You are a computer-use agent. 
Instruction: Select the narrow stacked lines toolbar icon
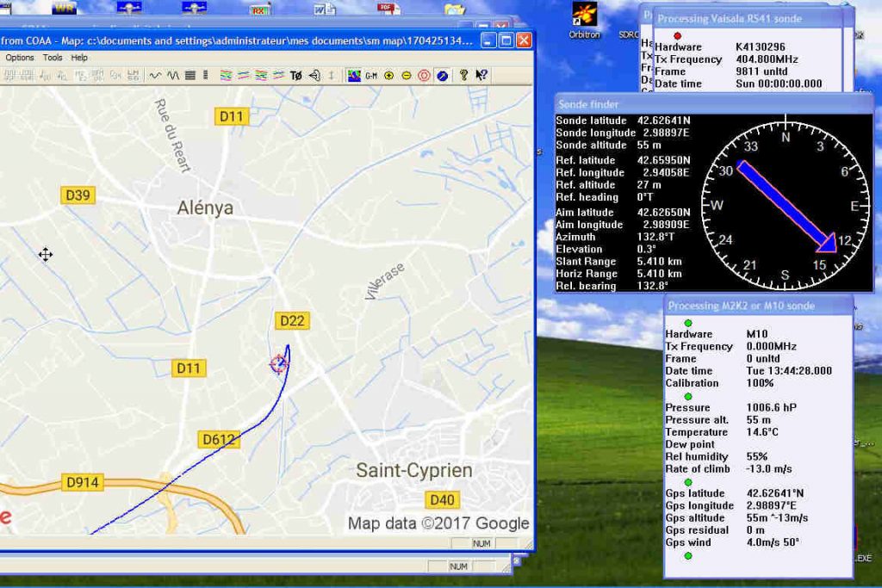[205, 75]
